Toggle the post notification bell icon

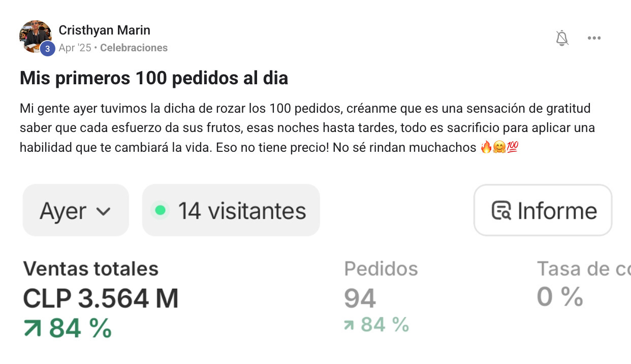coord(562,38)
